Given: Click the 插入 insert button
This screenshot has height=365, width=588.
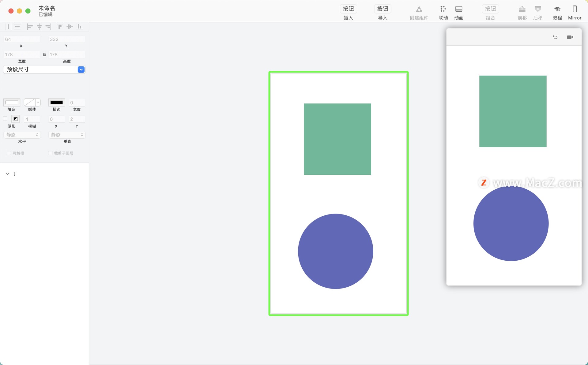Looking at the screenshot, I should coord(348,13).
